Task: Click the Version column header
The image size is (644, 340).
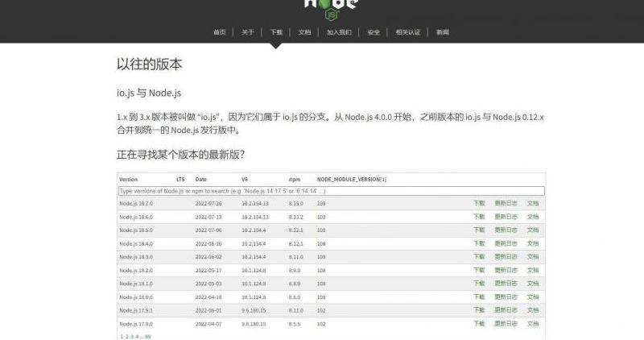Action: point(128,179)
